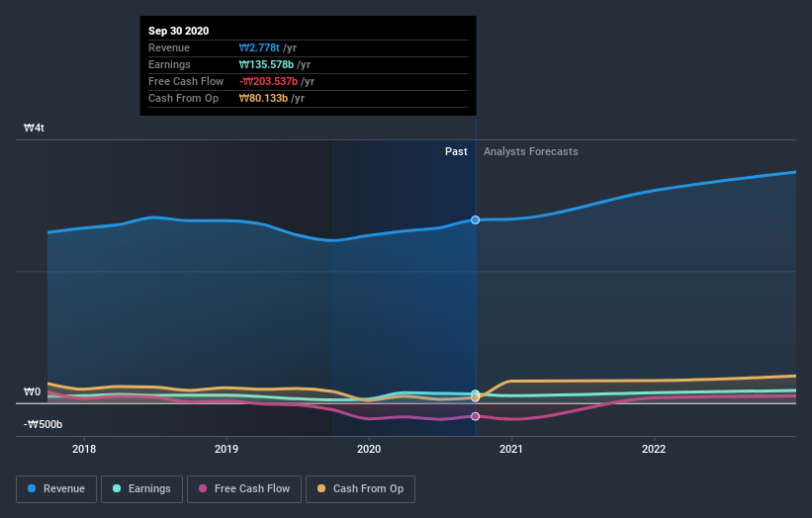Toggle the Revenue legend button

point(56,489)
